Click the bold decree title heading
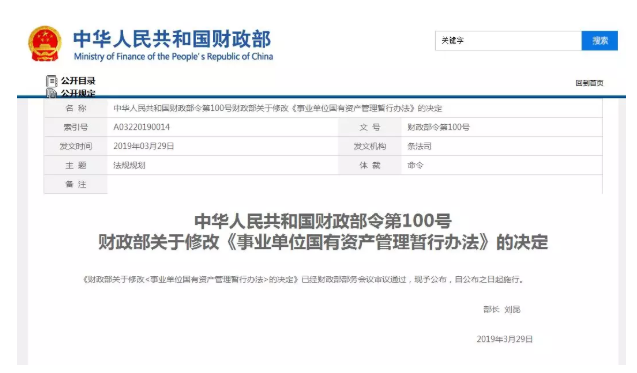This screenshot has height=373, width=637. pos(323,232)
